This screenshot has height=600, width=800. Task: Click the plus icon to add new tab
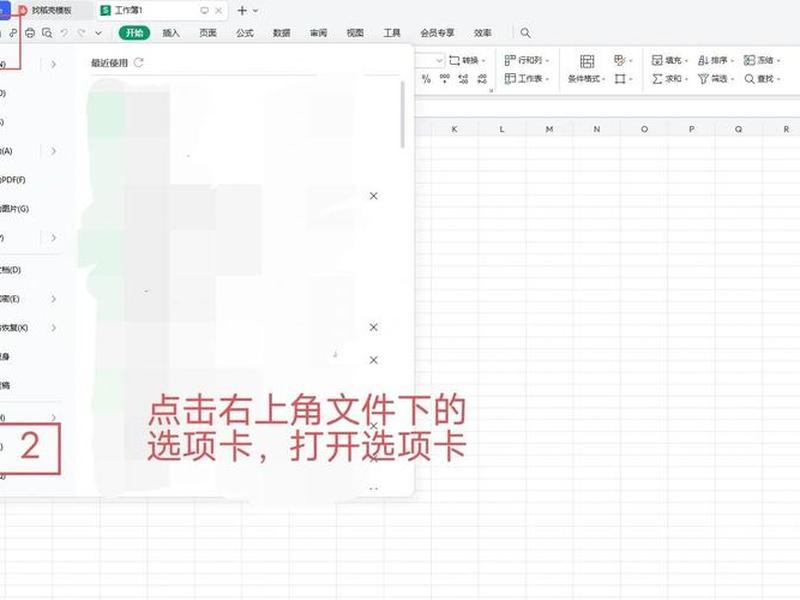pos(242,11)
